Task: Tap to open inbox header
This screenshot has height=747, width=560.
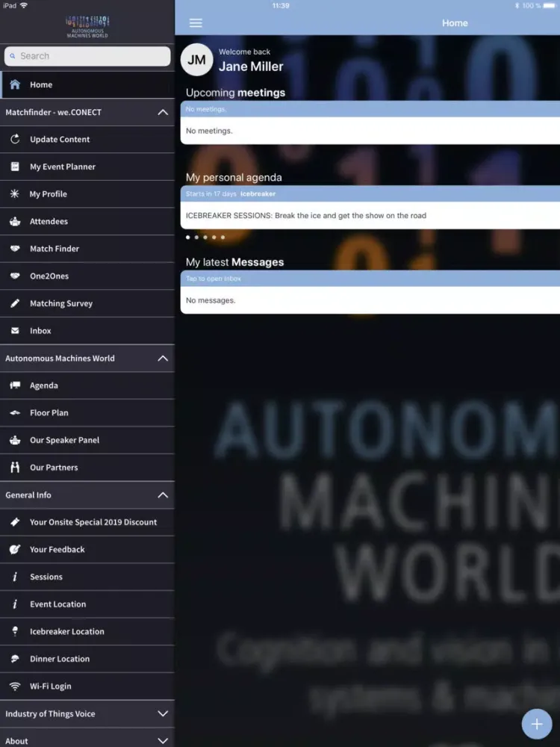Action: tap(370, 278)
